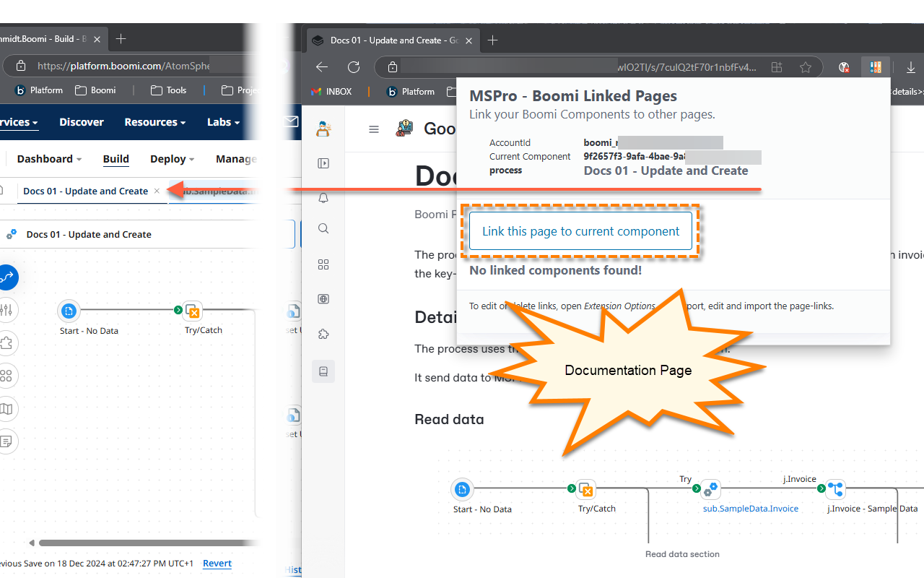
Task: Open the Boomi bookmarks folder
Action: click(95, 90)
